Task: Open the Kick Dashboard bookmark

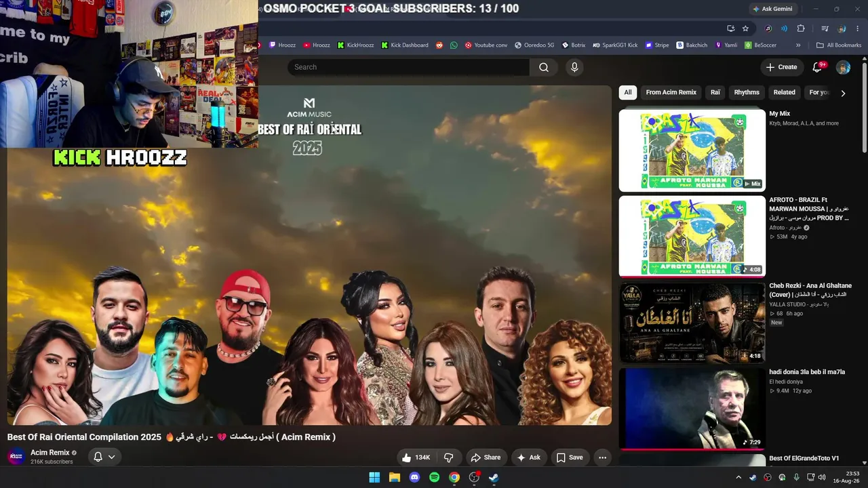Action: pyautogui.click(x=405, y=45)
